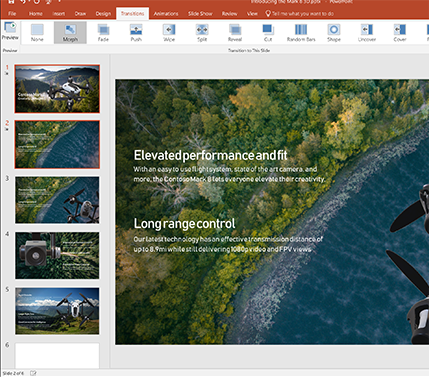429x377 pixels.
Task: Select slide 1 thumbnail
Action: pos(57,89)
